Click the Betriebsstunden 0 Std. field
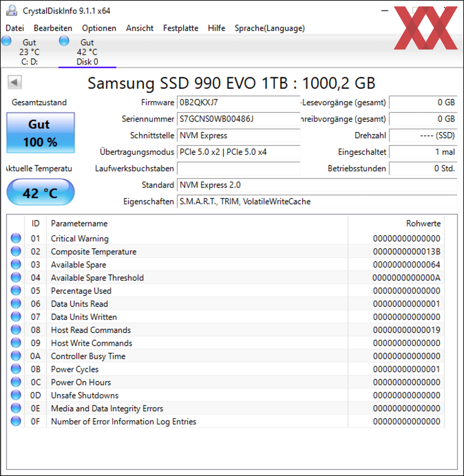The width and height of the screenshot is (464, 476). click(423, 169)
